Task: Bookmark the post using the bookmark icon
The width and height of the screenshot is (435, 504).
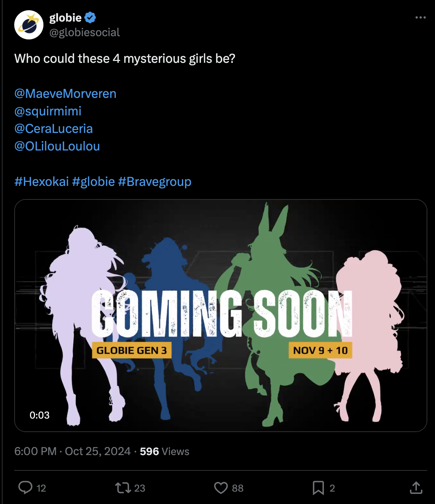Action: click(318, 488)
